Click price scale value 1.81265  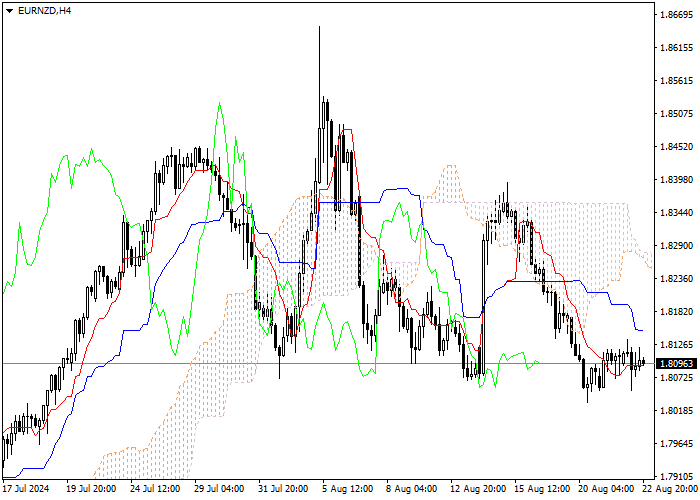(x=676, y=345)
